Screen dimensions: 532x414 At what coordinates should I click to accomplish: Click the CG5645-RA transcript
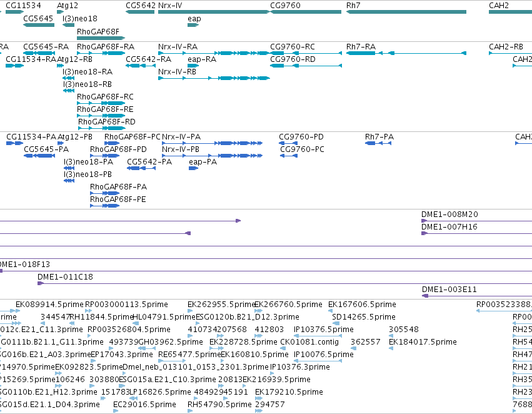39,53
